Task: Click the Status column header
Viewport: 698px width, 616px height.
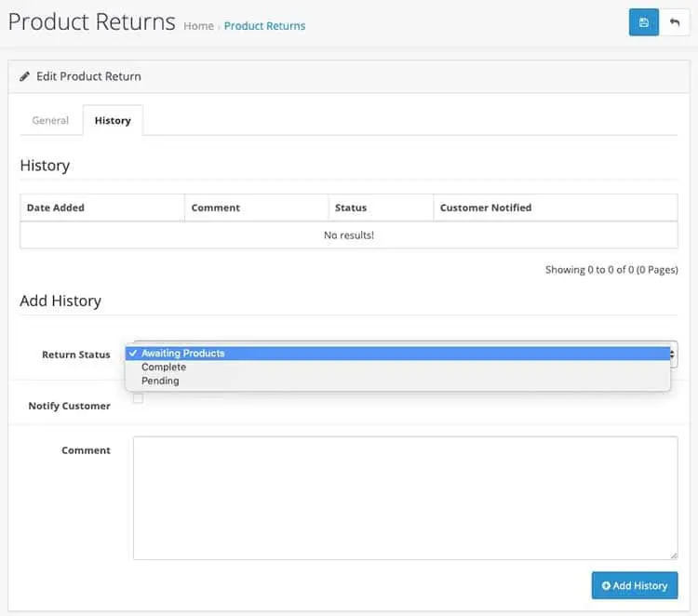Action: pyautogui.click(x=381, y=208)
